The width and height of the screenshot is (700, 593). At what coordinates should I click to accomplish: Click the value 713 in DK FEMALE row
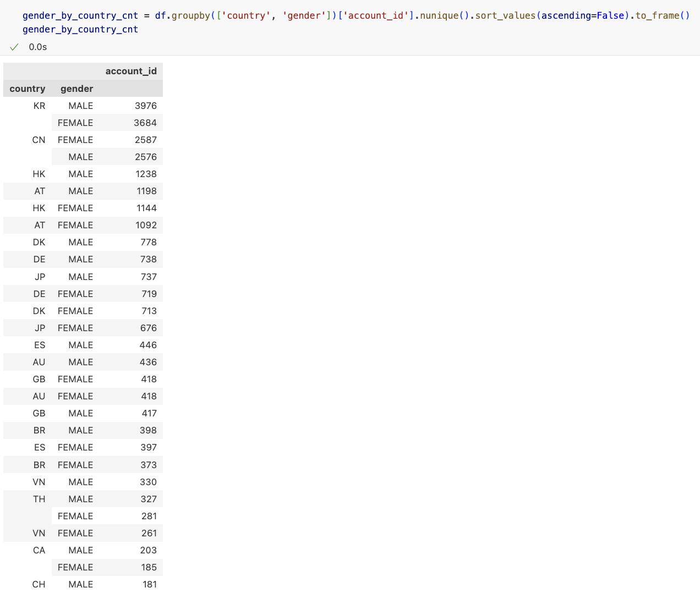(x=149, y=311)
